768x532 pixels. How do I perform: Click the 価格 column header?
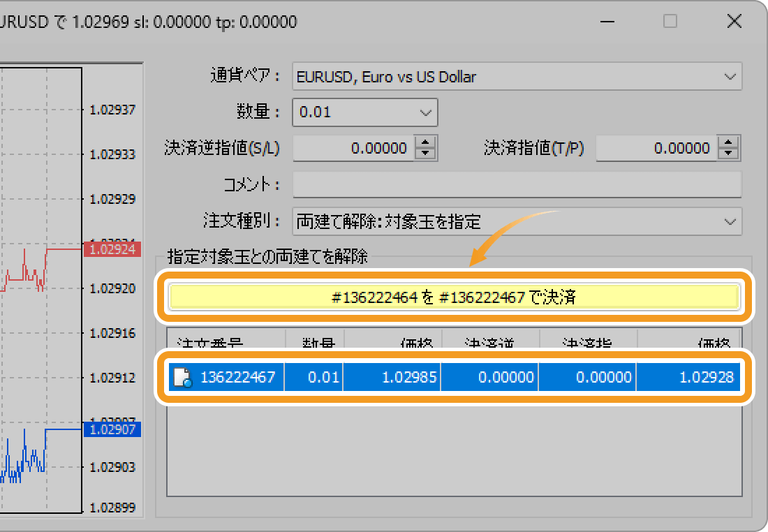pyautogui.click(x=419, y=341)
